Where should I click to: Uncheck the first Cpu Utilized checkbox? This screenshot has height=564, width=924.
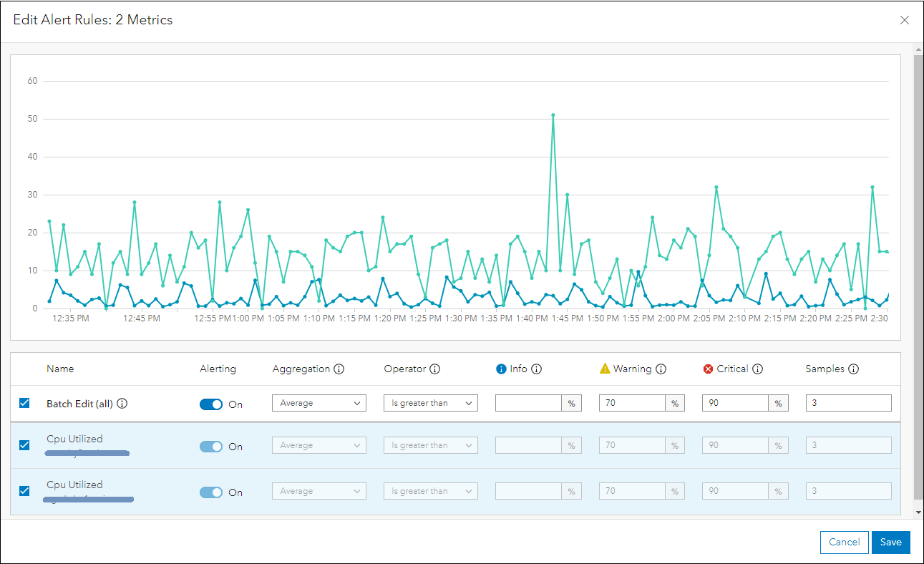[24, 445]
